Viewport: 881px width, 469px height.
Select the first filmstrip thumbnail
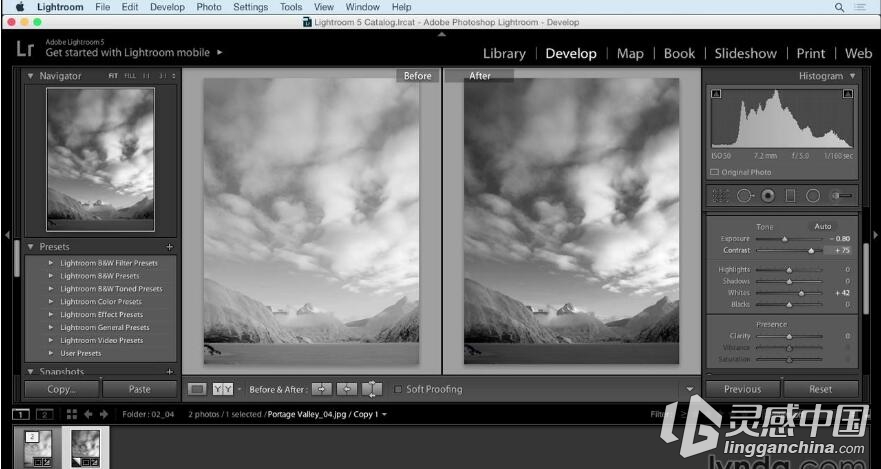[38, 447]
